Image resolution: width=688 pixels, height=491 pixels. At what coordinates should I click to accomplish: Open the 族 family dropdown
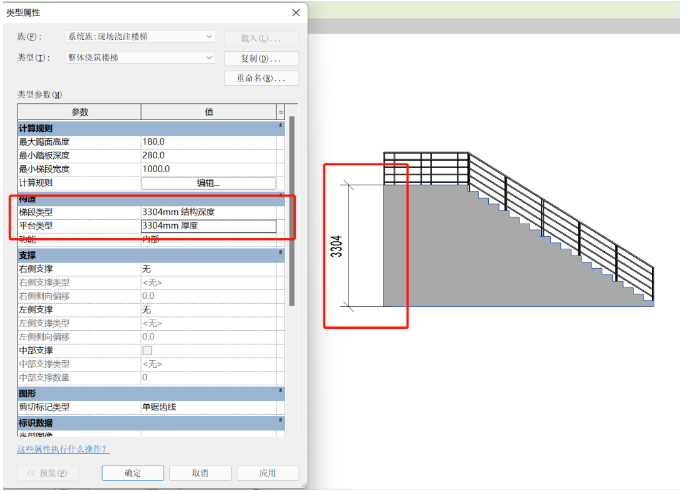(x=140, y=37)
